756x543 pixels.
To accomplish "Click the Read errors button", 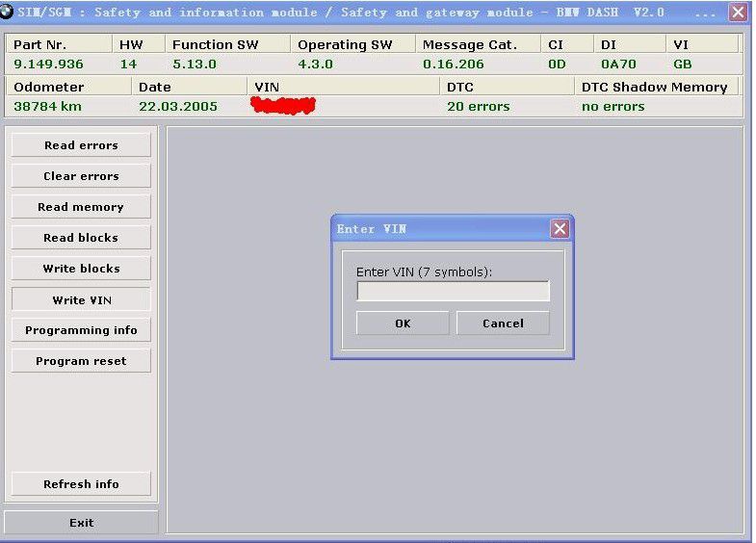I will tap(81, 145).
